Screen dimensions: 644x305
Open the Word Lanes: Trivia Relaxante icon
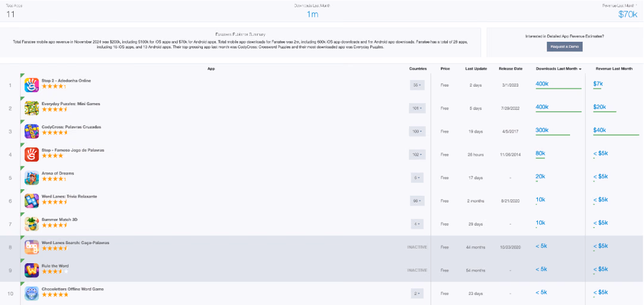[x=32, y=201]
